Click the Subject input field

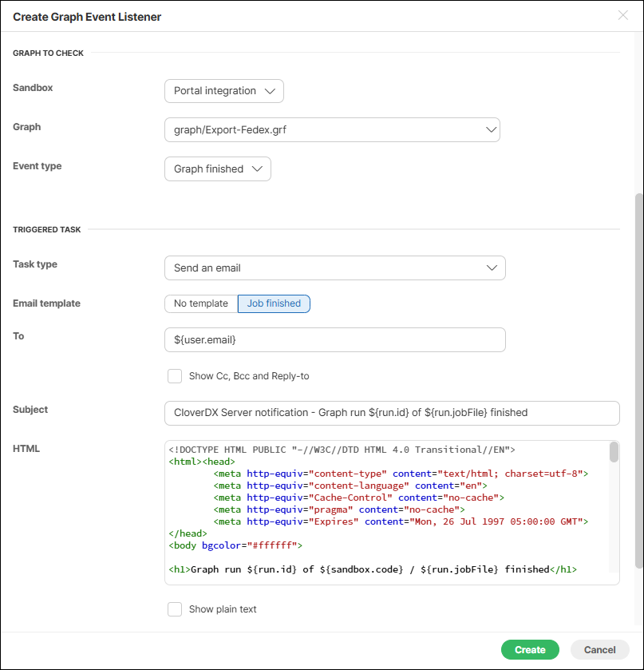point(391,413)
